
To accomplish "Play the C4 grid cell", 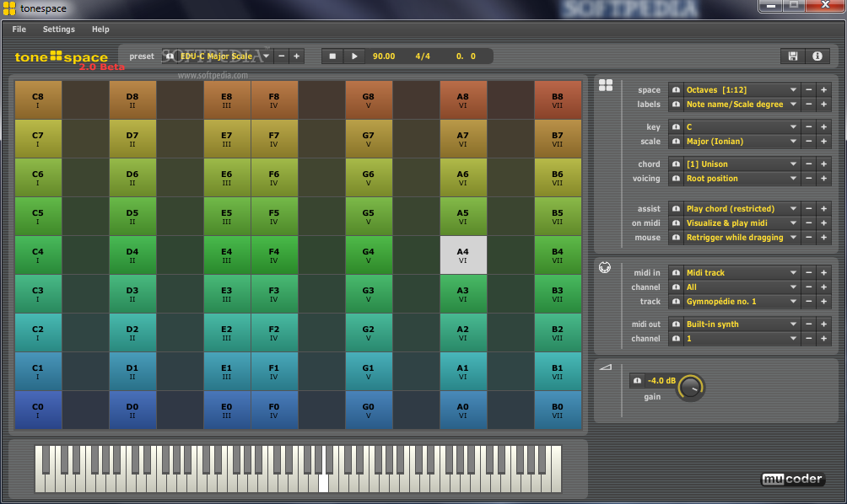I will pos(38,255).
